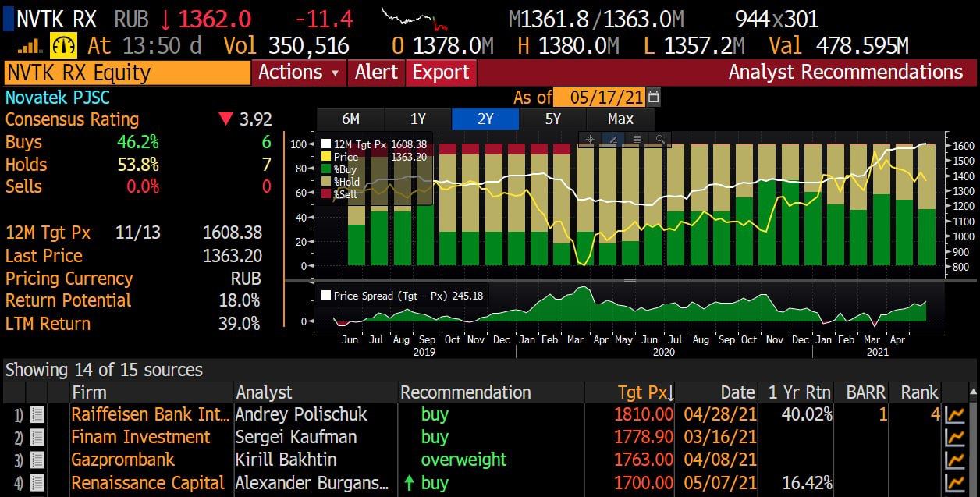Select the 2Y time range tab

485,119
